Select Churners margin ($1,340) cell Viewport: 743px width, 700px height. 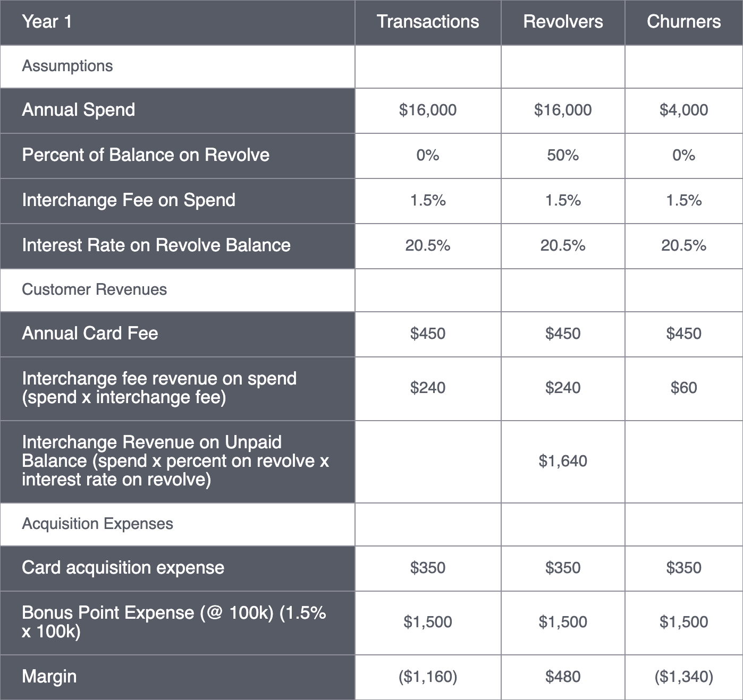pos(684,677)
